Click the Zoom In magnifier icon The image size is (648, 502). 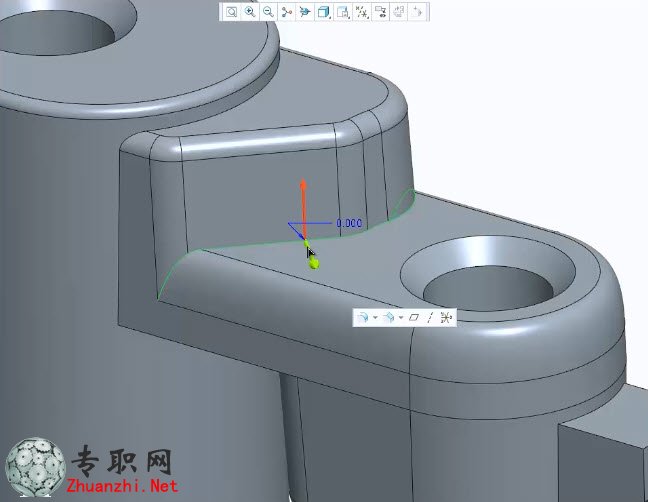pyautogui.click(x=250, y=12)
